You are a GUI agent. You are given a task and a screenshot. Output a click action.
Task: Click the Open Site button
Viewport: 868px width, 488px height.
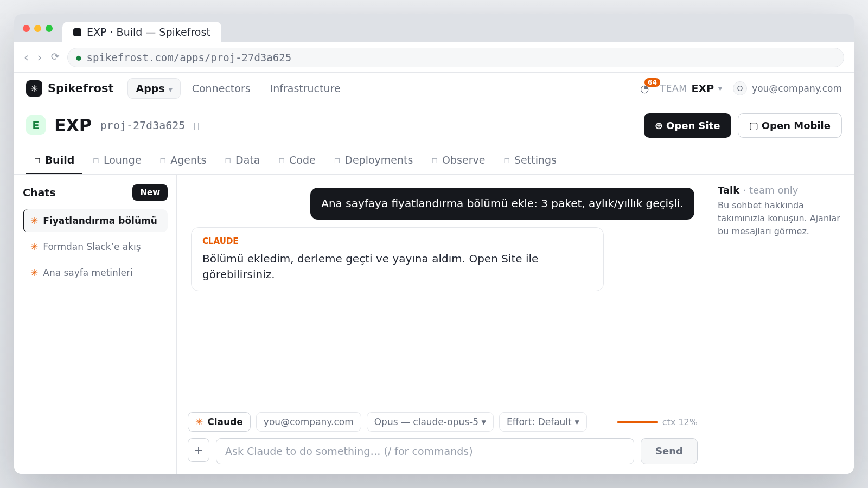click(x=687, y=126)
